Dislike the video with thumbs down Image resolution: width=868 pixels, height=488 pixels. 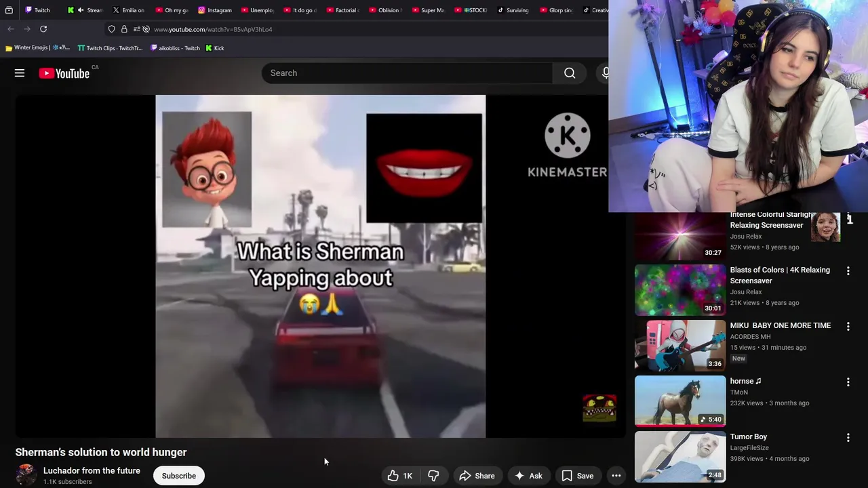(433, 476)
